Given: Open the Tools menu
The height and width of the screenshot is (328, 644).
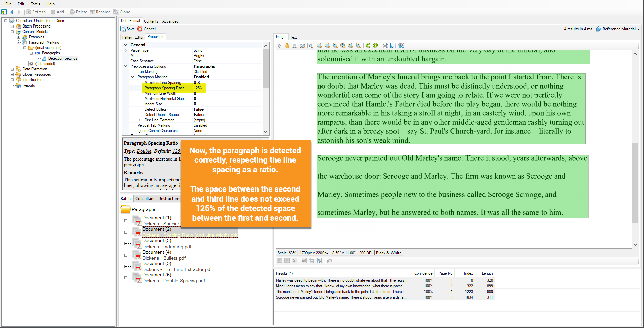Looking at the screenshot, I should click(x=35, y=4).
